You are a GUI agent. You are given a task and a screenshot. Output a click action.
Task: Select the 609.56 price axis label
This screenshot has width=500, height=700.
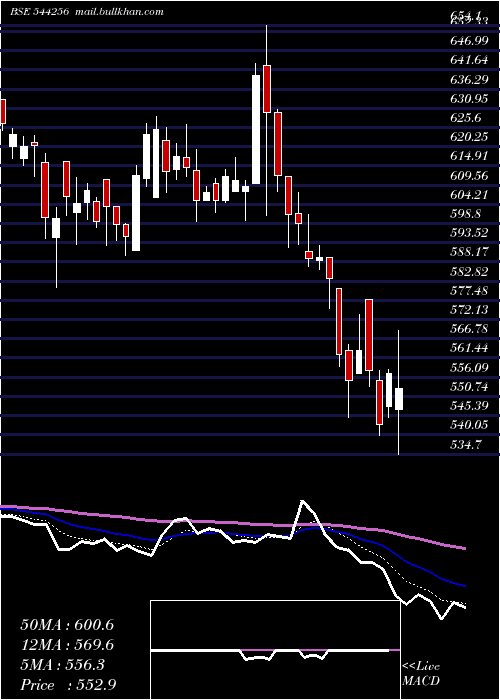tap(468, 175)
